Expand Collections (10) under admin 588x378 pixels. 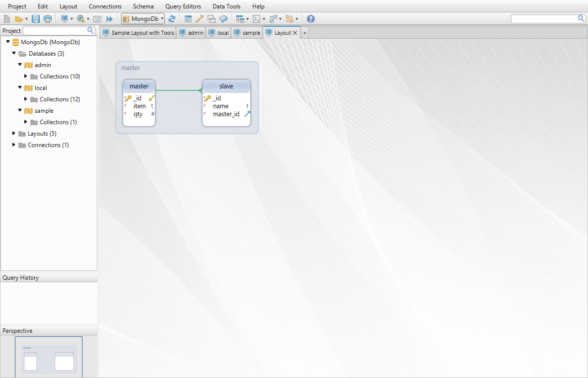[25, 76]
